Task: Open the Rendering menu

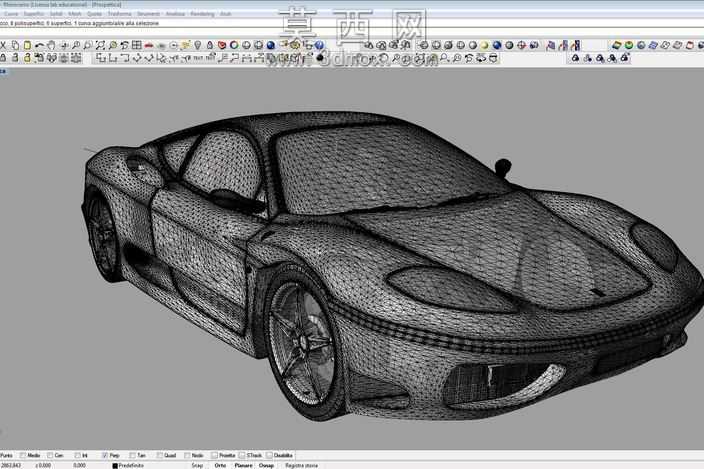Action: click(x=202, y=14)
